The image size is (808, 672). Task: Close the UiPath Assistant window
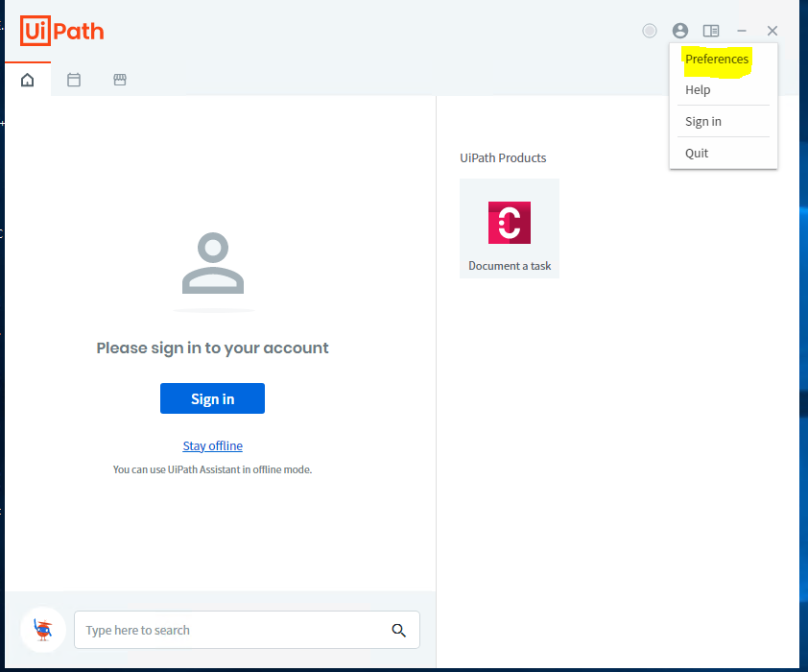[772, 31]
